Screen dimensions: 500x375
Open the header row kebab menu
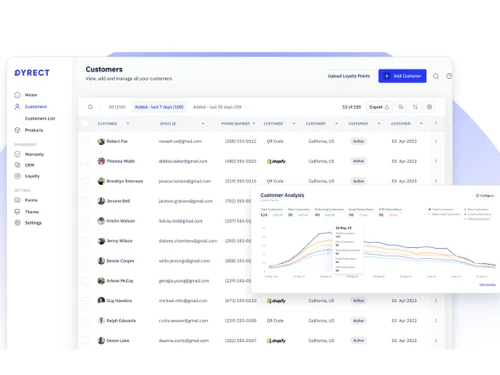tap(436, 123)
